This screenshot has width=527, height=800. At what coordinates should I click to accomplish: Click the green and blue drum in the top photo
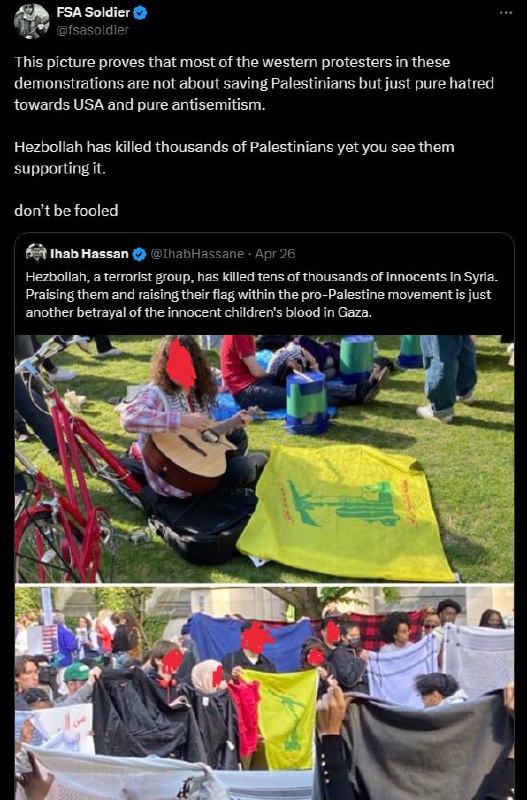(x=307, y=403)
